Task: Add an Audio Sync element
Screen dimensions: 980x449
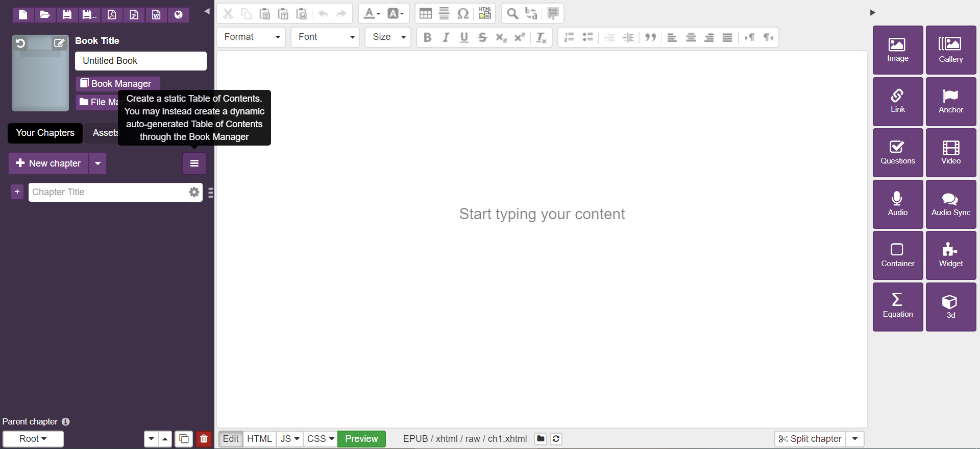Action: tap(950, 204)
